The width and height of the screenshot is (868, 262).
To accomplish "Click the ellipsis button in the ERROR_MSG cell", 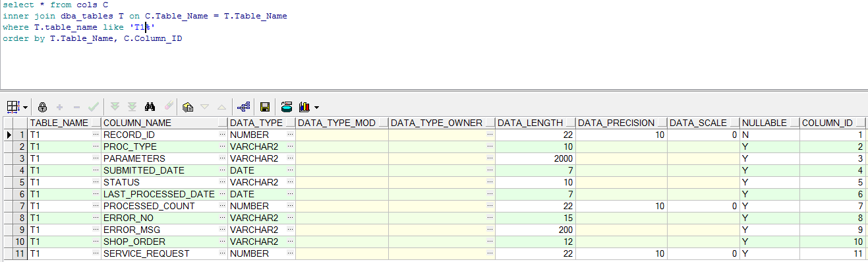I will (222, 230).
